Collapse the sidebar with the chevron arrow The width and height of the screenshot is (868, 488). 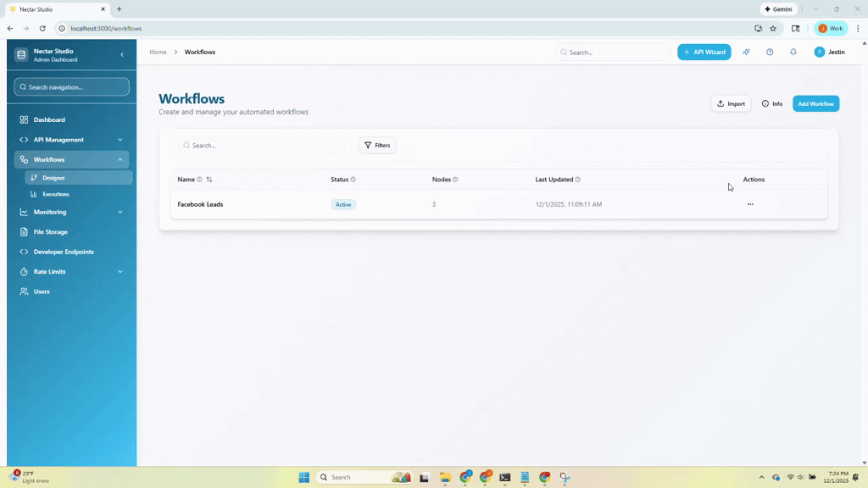[122, 55]
